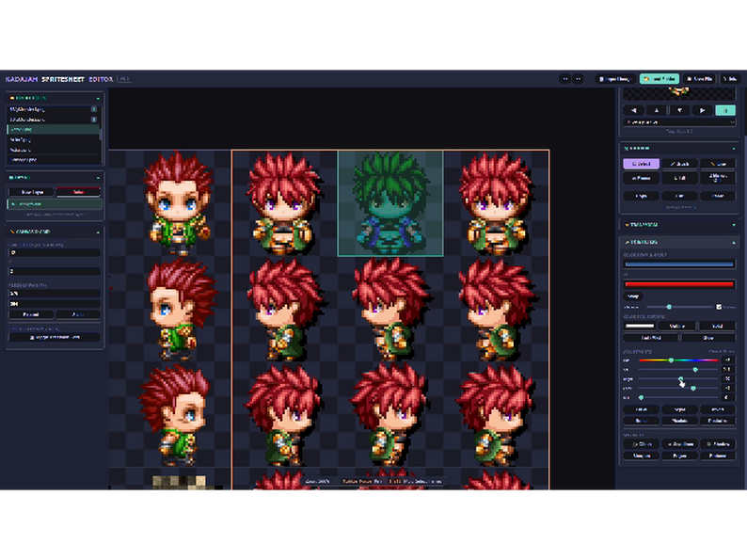This screenshot has width=747, height=560.
Task: Expand the Transform panel
Action: 679,225
